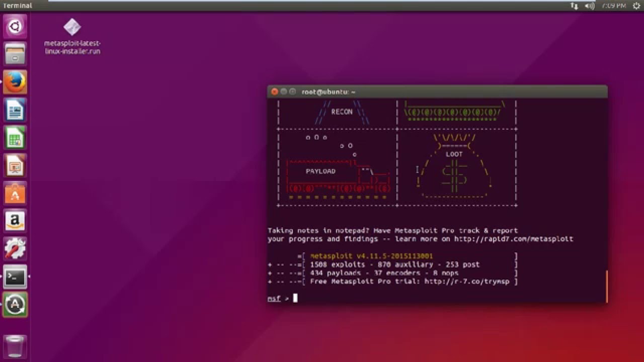The width and height of the screenshot is (644, 362).
Task: Click the '1508 exploits - 870 auxiliary' line
Action: (x=394, y=264)
